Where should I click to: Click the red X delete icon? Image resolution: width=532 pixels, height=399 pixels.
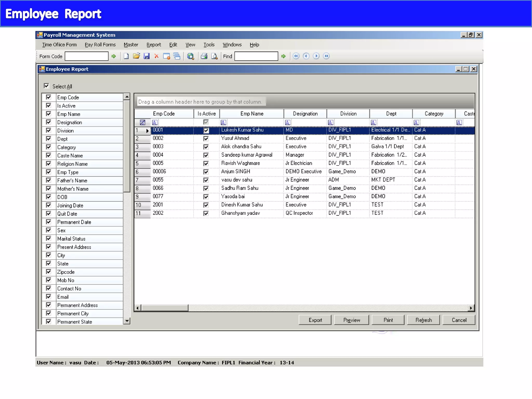[156, 56]
